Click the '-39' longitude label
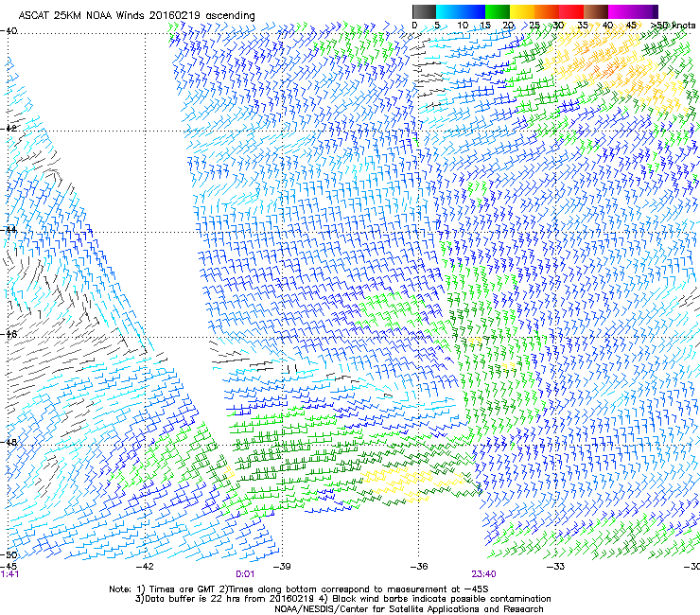The width and height of the screenshot is (700, 615). click(282, 567)
